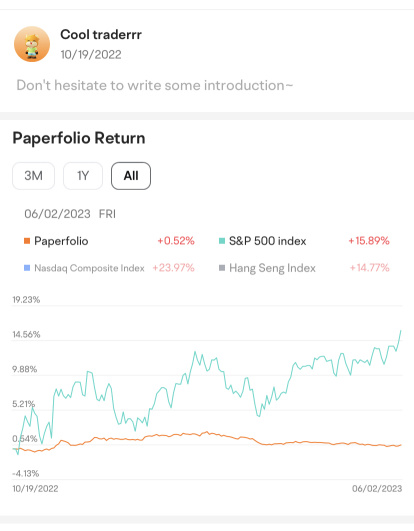The width and height of the screenshot is (414, 531).
Task: Show the Nasdaq Composite Index series
Action: tap(89, 268)
